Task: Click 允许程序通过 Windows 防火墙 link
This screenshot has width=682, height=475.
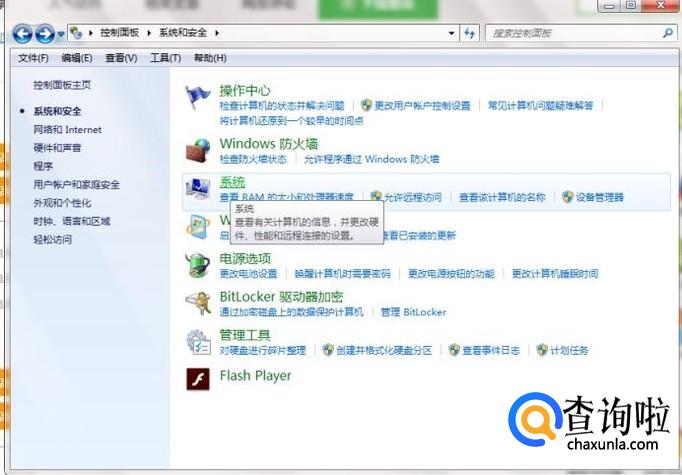Action: tap(371, 159)
